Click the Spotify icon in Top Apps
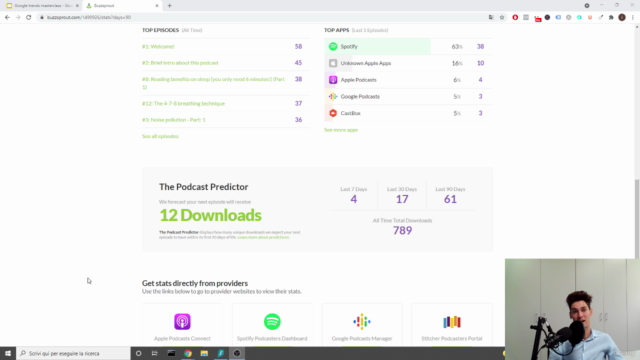Image resolution: width=640 pixels, height=360 pixels. pos(333,47)
